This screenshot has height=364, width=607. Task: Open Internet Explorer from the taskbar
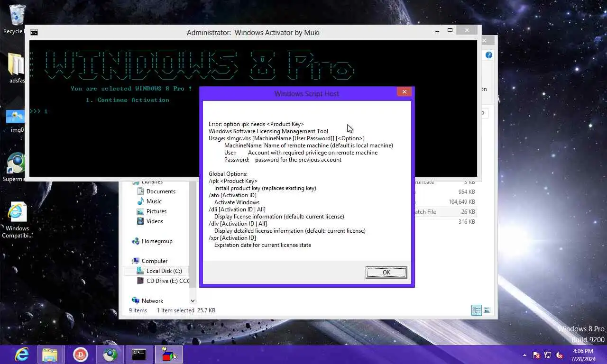coord(21,355)
